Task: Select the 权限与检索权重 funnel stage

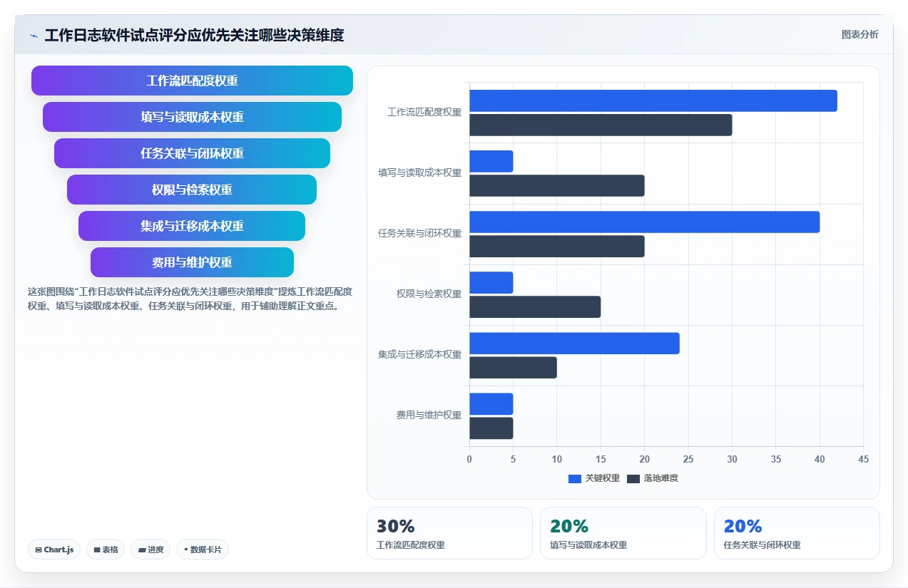Action: click(x=192, y=190)
